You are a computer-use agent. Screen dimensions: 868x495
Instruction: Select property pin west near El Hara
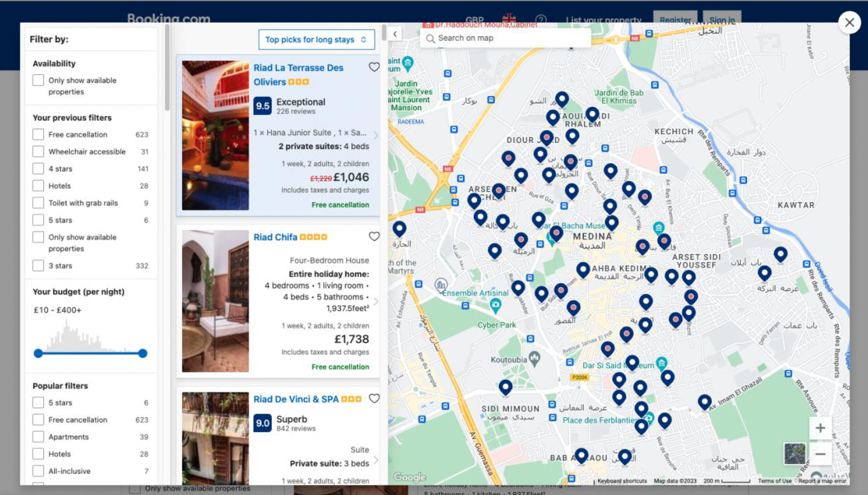pos(399,229)
